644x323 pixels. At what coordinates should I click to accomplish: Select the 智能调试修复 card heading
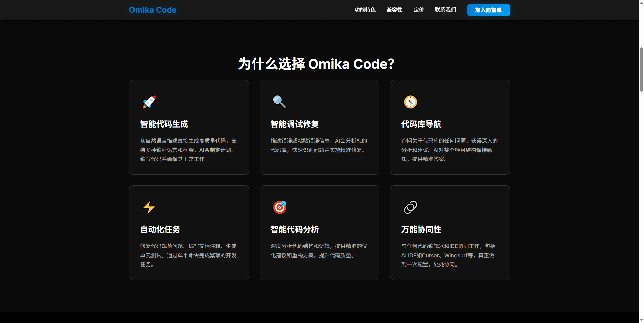coord(294,124)
